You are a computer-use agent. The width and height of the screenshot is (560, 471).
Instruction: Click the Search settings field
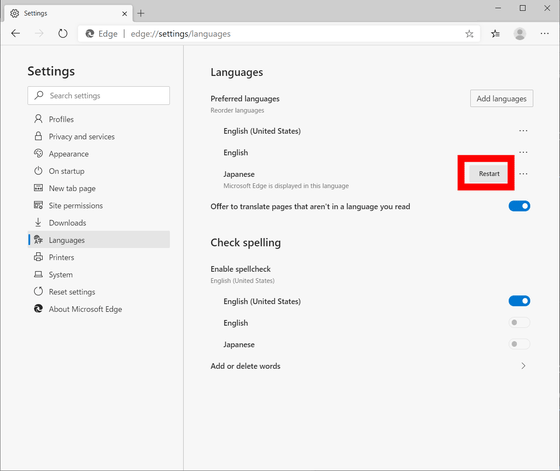coord(99,95)
